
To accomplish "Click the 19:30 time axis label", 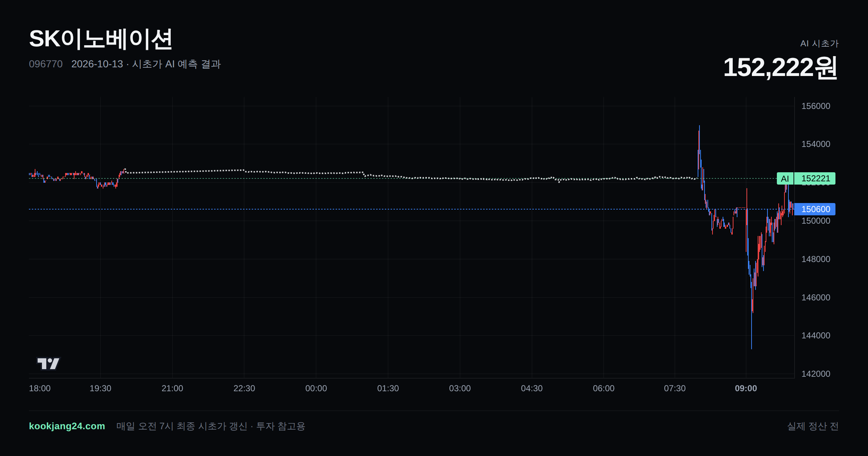I will 101,388.
